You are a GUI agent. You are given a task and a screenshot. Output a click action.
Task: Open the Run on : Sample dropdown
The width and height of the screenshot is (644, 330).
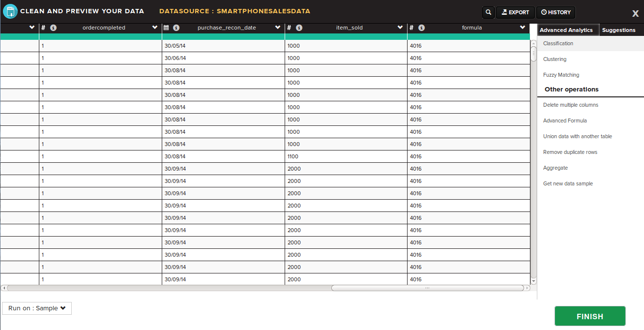point(37,308)
